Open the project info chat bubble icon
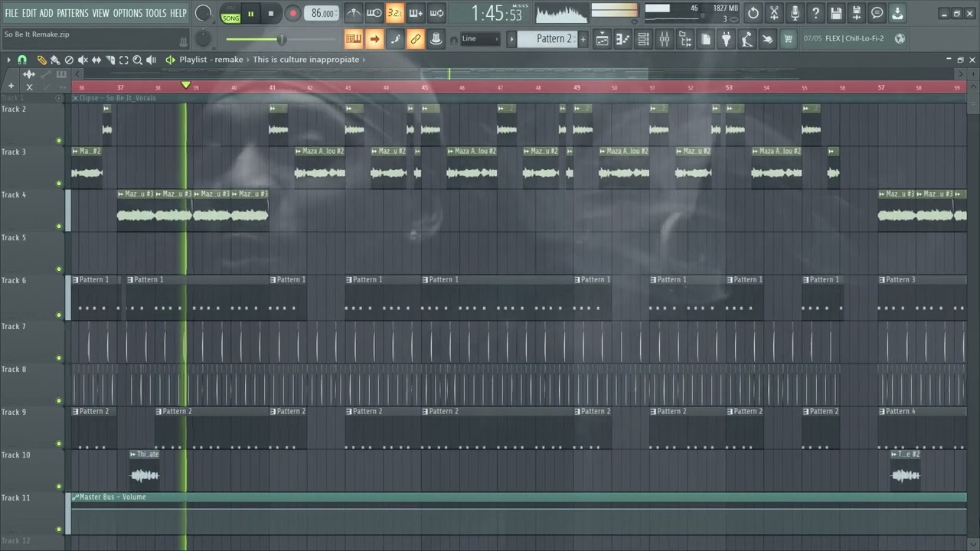The height and width of the screenshot is (551, 980). [877, 13]
